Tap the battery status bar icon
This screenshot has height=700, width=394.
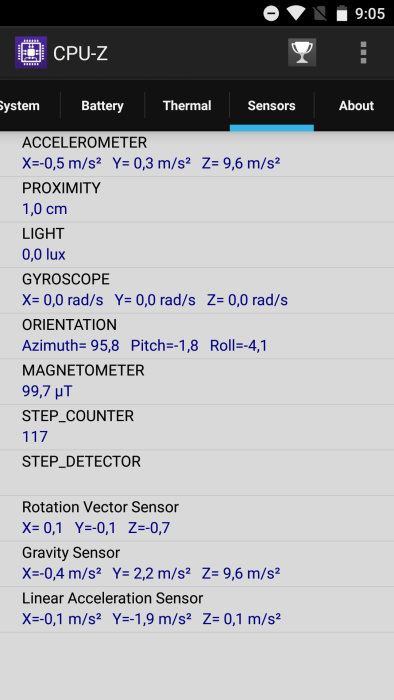(x=342, y=13)
